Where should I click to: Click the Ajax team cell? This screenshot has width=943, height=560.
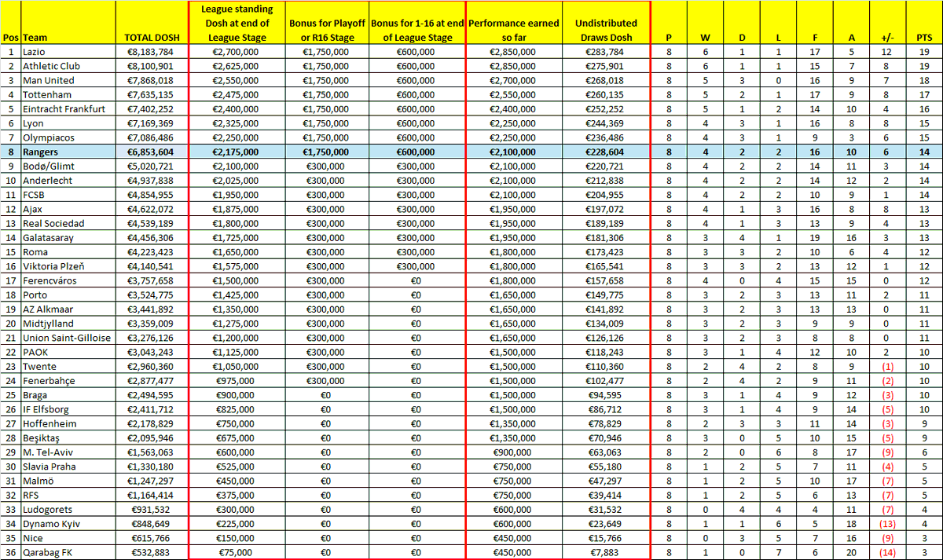point(68,209)
